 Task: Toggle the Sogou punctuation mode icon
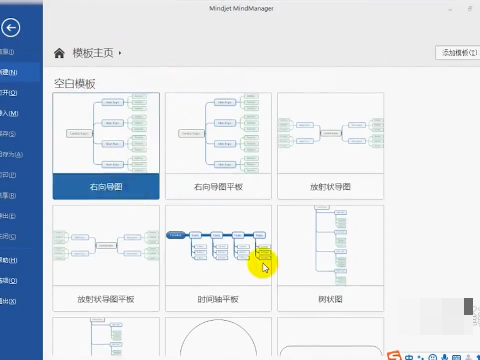pos(421,358)
